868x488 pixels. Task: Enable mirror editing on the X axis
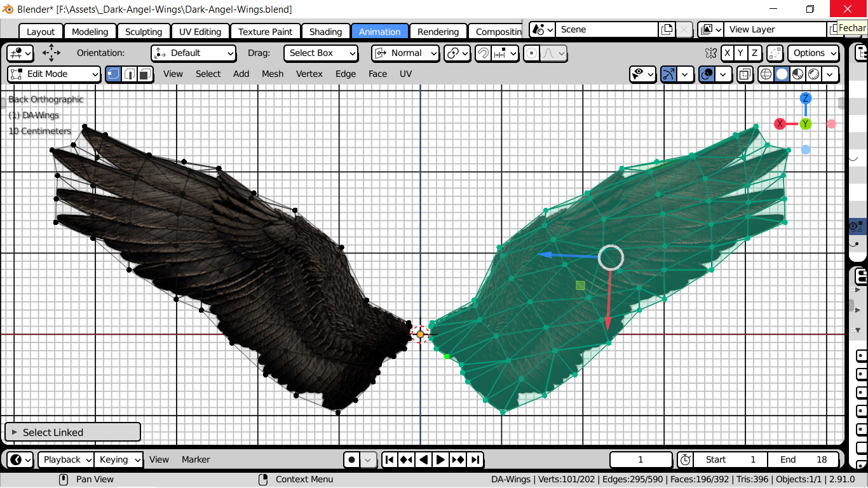click(x=727, y=53)
